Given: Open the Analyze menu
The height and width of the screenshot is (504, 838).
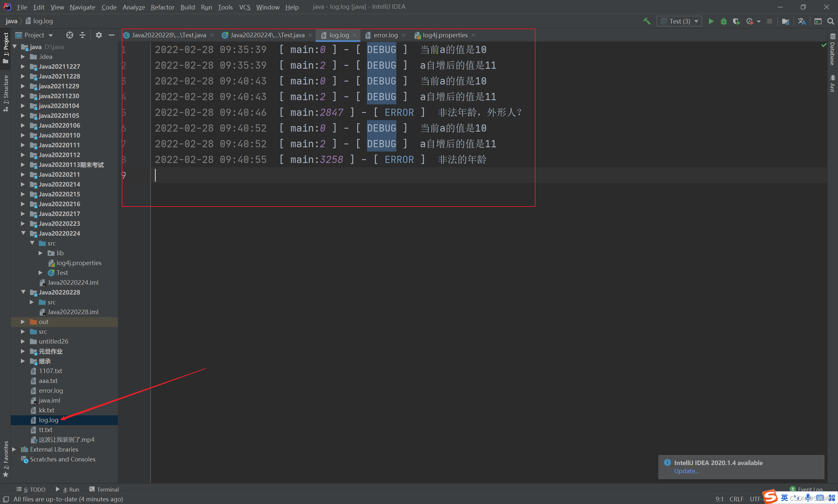Looking at the screenshot, I should [x=134, y=7].
